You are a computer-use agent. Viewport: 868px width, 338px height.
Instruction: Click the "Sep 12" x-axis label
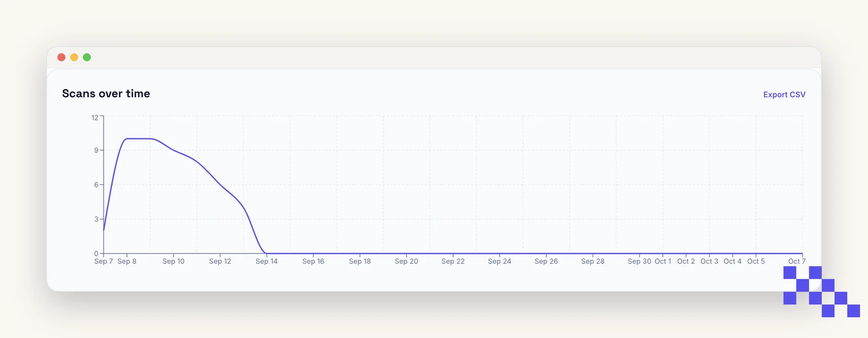220,261
